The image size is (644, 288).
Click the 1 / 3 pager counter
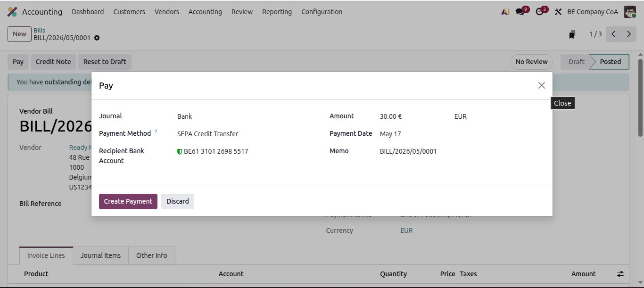click(595, 34)
